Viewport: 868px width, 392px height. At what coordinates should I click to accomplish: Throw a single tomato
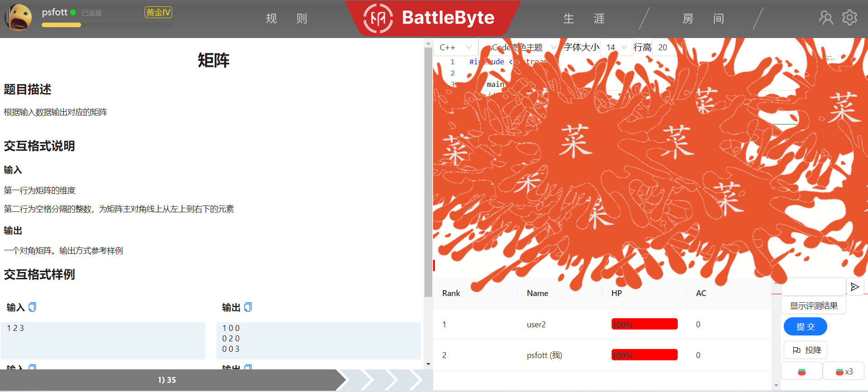[802, 372]
